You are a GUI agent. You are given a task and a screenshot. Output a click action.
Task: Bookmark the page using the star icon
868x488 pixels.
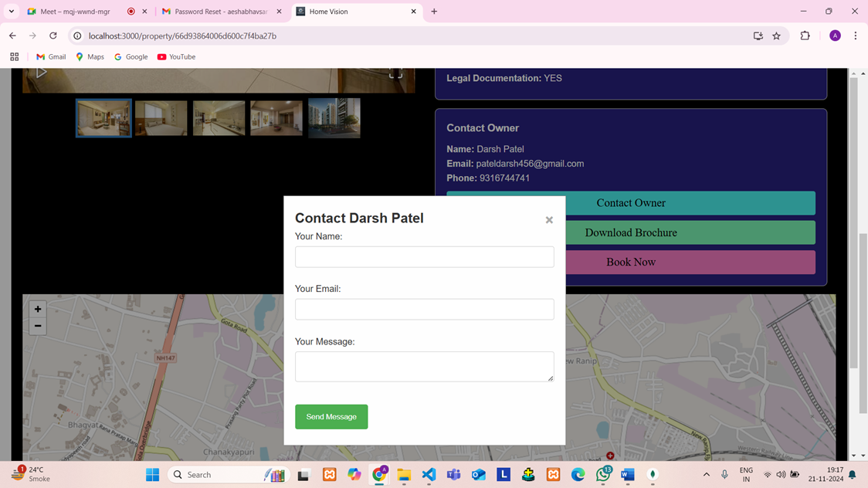coord(776,36)
